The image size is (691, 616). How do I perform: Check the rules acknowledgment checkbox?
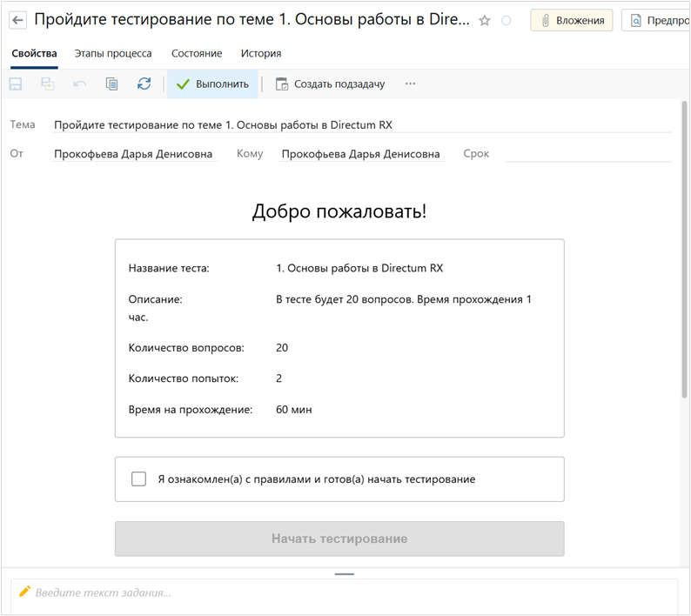139,479
